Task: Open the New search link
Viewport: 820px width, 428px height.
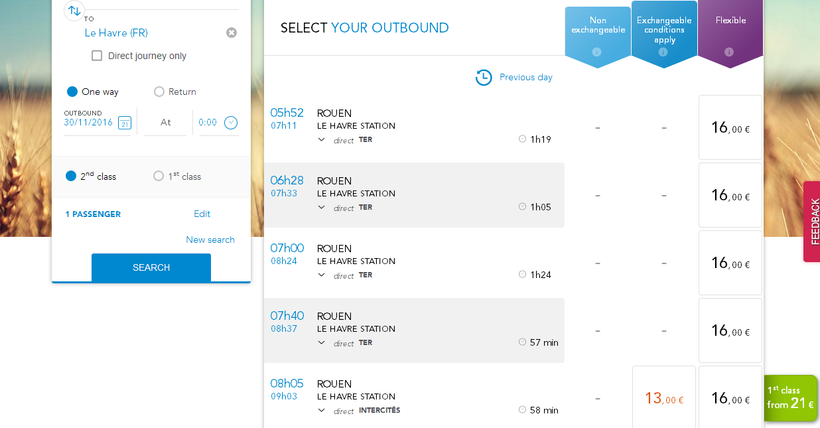Action: tap(210, 240)
